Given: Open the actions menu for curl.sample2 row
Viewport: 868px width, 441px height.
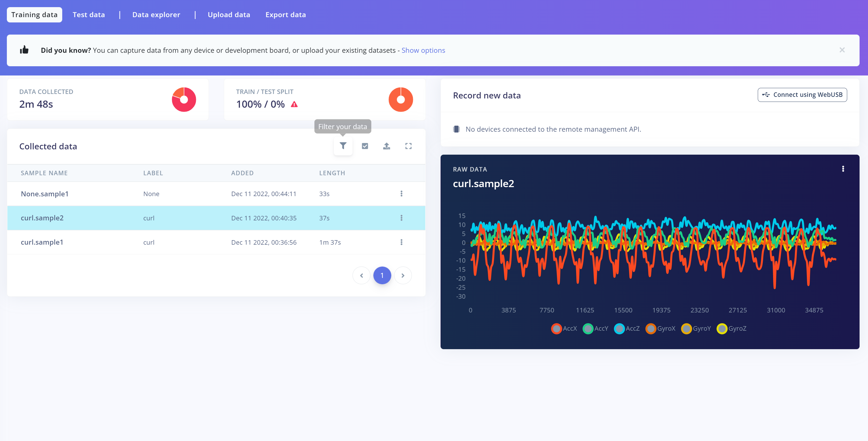Looking at the screenshot, I should pyautogui.click(x=401, y=218).
